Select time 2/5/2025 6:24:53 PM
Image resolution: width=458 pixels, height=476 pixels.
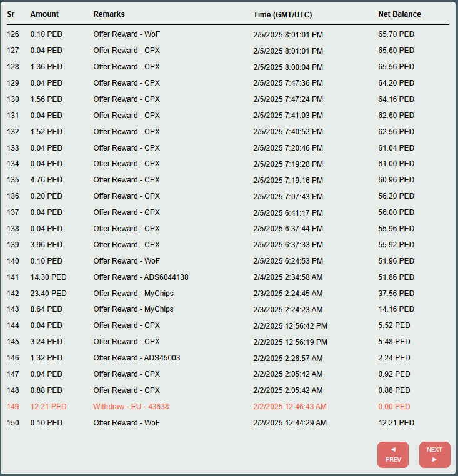(x=288, y=261)
